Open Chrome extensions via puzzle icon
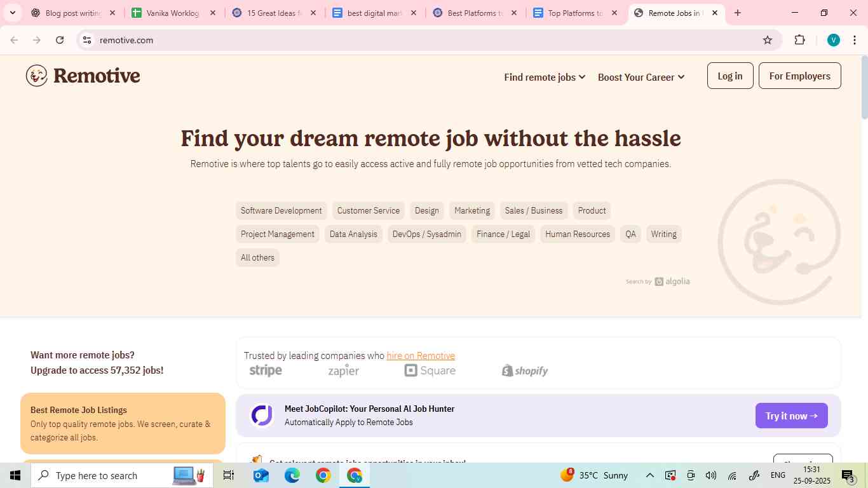The image size is (868, 488). [x=799, y=39]
